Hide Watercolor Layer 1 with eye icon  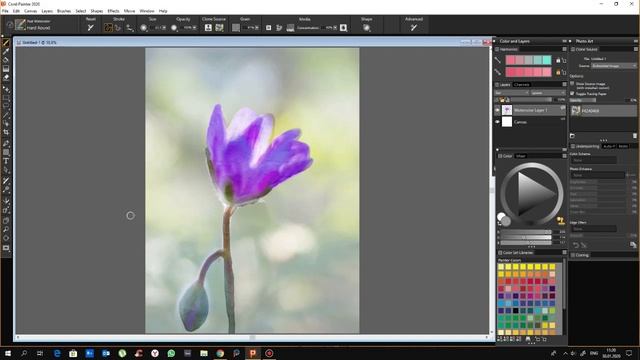497,110
